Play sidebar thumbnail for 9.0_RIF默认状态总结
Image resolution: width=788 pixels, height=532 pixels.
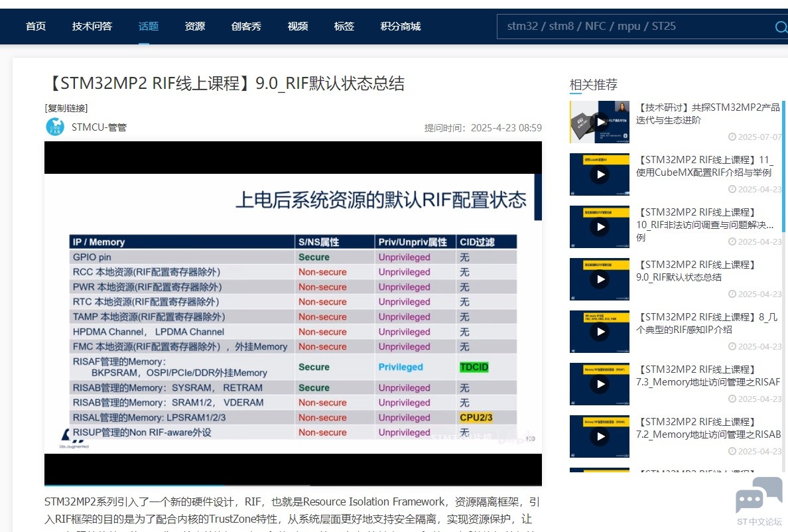click(x=600, y=279)
